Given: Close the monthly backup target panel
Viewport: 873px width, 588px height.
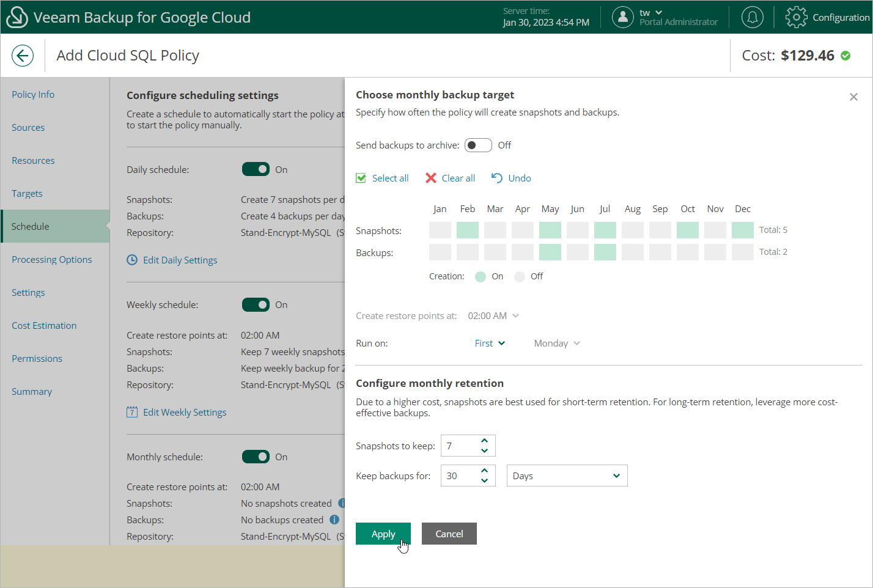Looking at the screenshot, I should click(x=853, y=97).
